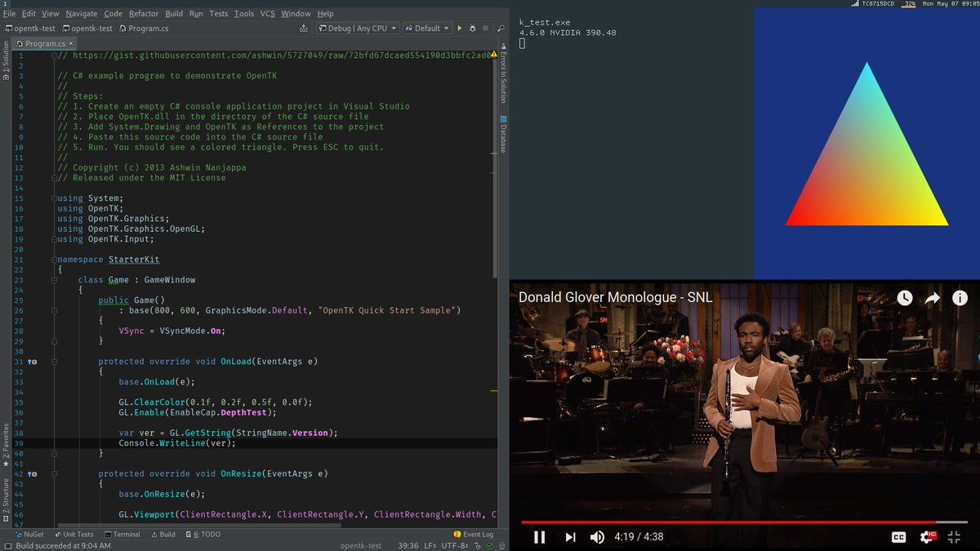Click the Watch Later clock icon on video
This screenshot has width=980, height=551.
pos(905,298)
